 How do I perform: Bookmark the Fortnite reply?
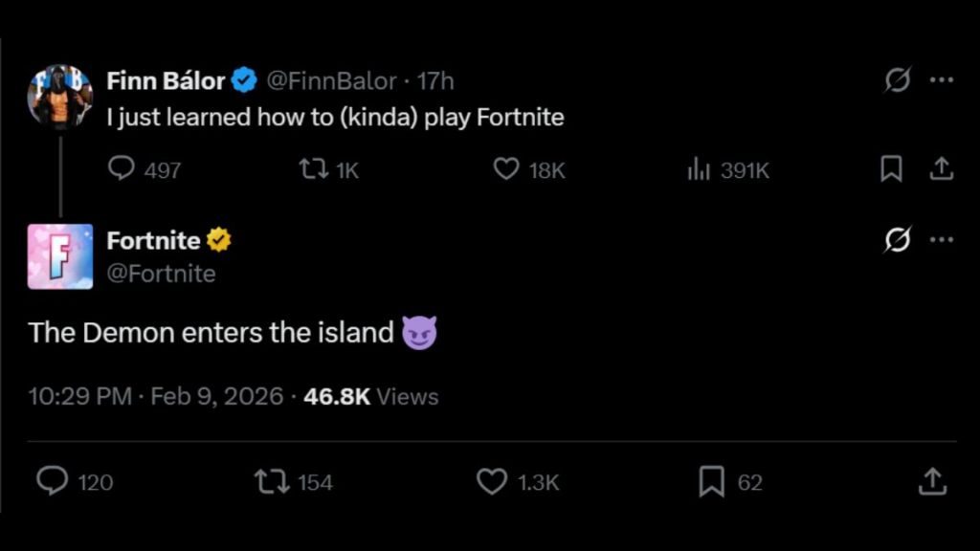712,483
